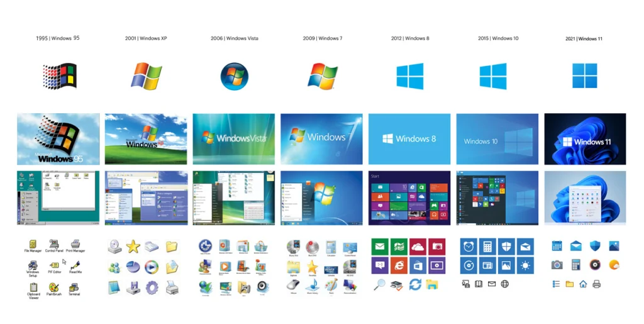This screenshot has width=644, height=324.
Task: Open the Windows 10 Groove Music tile
Action: tap(469, 265)
